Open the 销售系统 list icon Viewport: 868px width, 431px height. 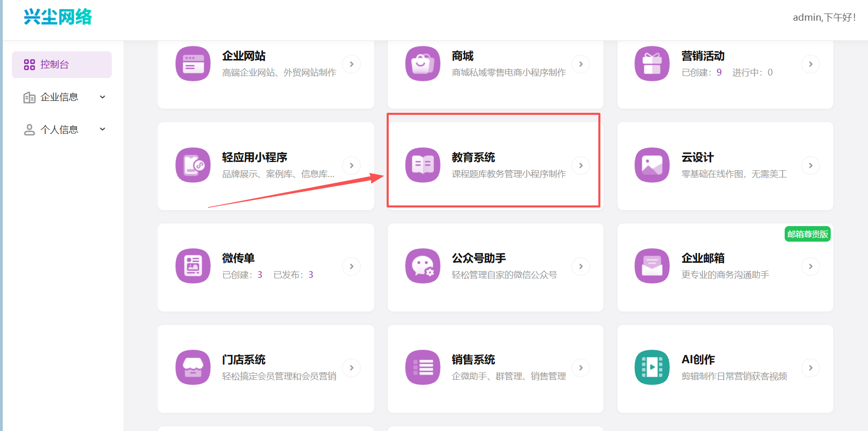tap(423, 368)
